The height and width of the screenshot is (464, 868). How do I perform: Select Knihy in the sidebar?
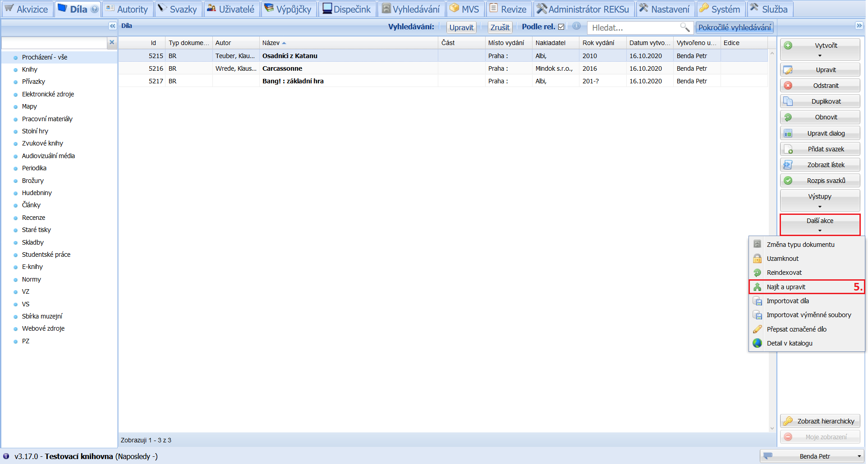click(30, 69)
